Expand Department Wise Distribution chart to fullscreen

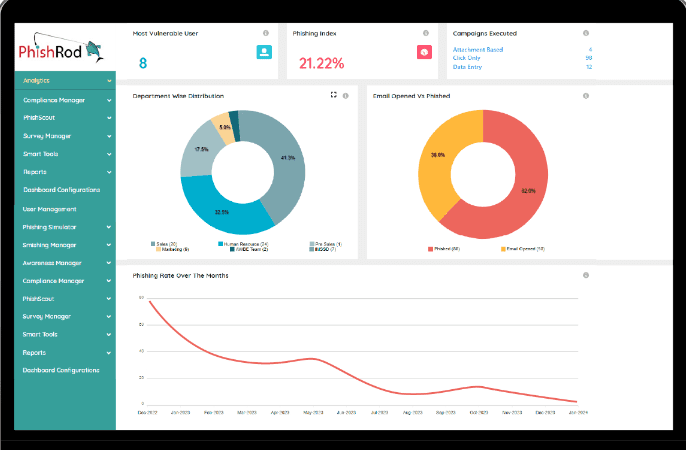[x=333, y=95]
